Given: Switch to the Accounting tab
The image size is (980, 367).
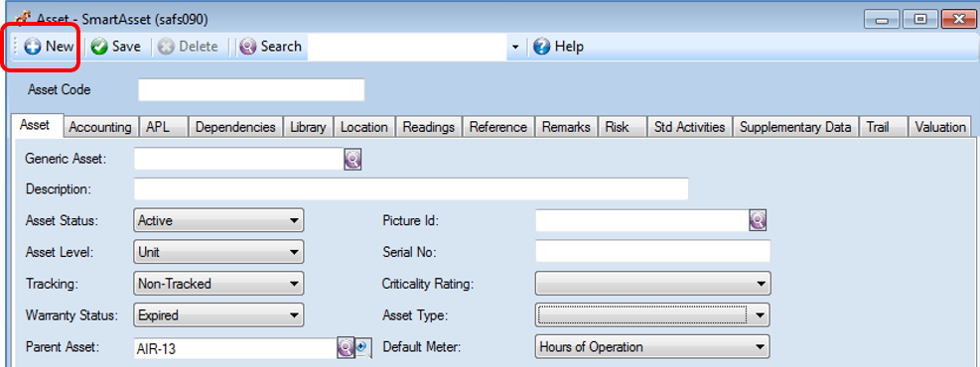Looking at the screenshot, I should [100, 127].
